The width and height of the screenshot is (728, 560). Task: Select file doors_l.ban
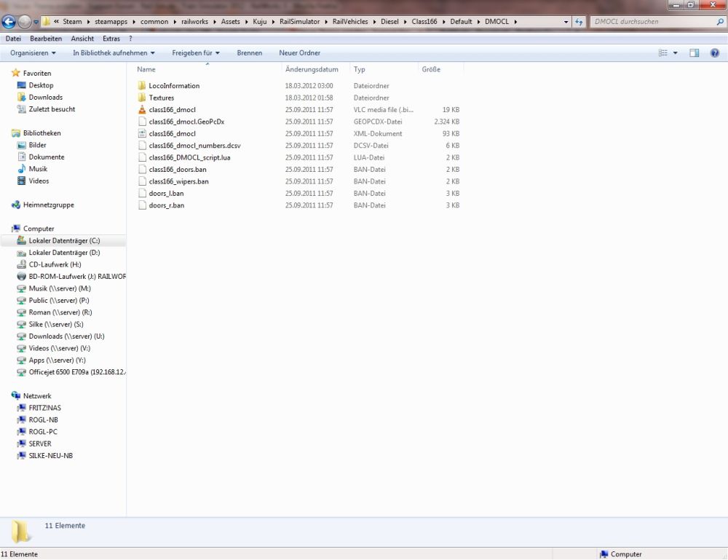pos(166,194)
